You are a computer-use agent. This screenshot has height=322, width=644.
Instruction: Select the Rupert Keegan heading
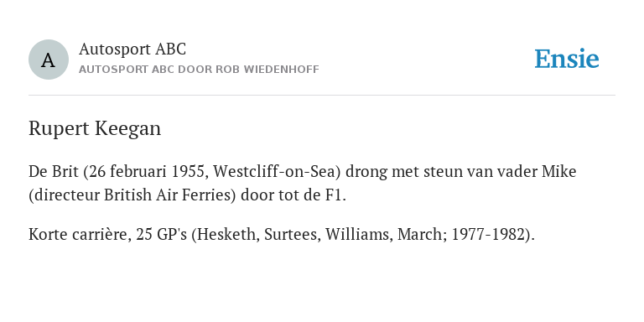click(95, 128)
